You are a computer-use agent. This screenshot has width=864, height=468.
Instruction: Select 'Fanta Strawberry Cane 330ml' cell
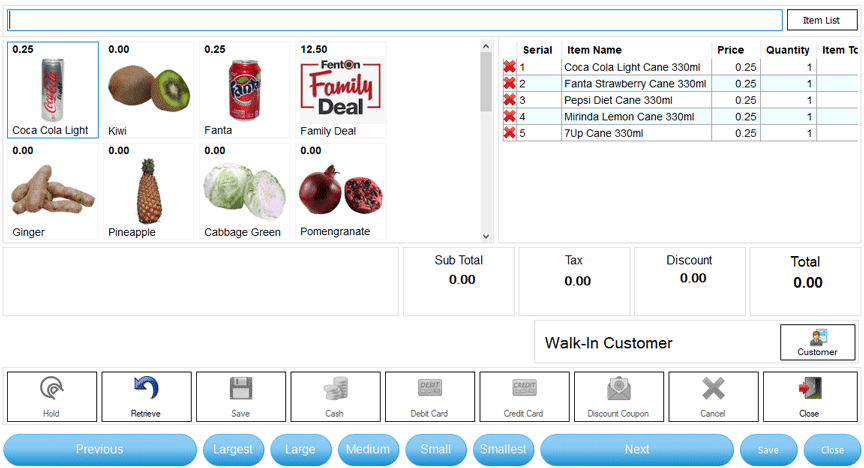point(636,84)
